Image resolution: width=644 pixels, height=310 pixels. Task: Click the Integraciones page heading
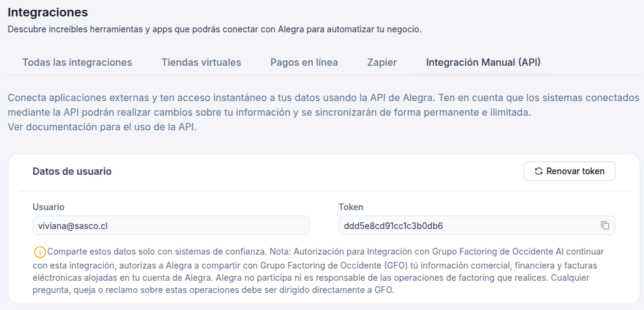coord(47,12)
